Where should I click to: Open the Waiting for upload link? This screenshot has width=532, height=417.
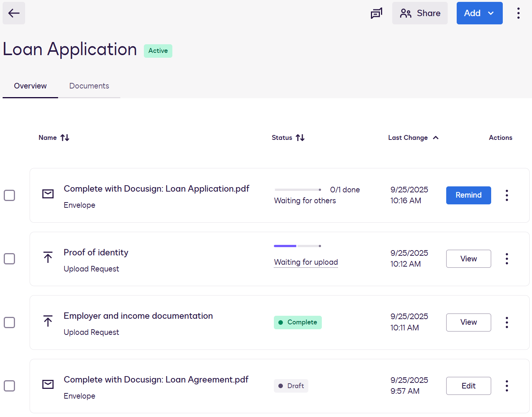(x=306, y=262)
